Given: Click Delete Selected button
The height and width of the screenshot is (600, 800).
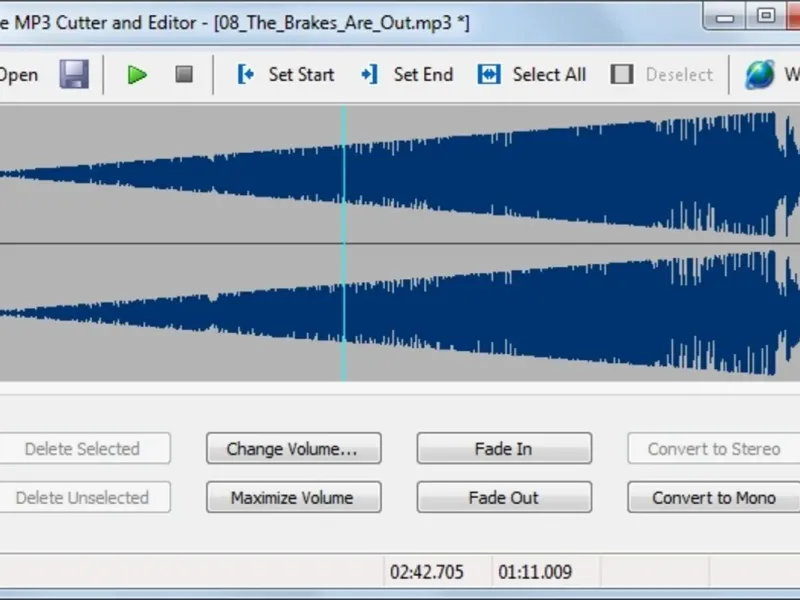Looking at the screenshot, I should 83,448.
